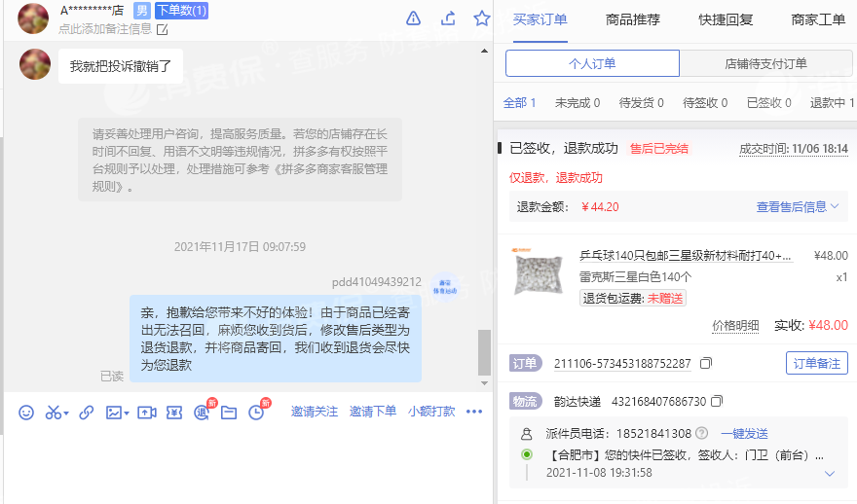Expand the logistics tracking chevron
The image size is (857, 504).
[830, 474]
